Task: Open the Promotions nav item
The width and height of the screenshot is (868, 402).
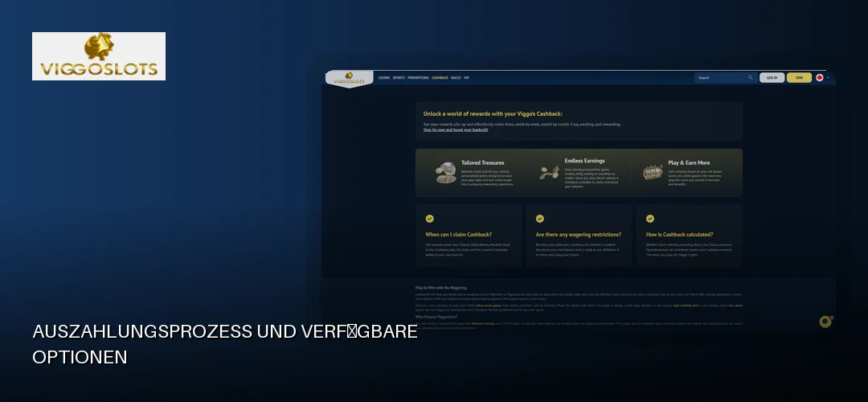Action: [418, 78]
